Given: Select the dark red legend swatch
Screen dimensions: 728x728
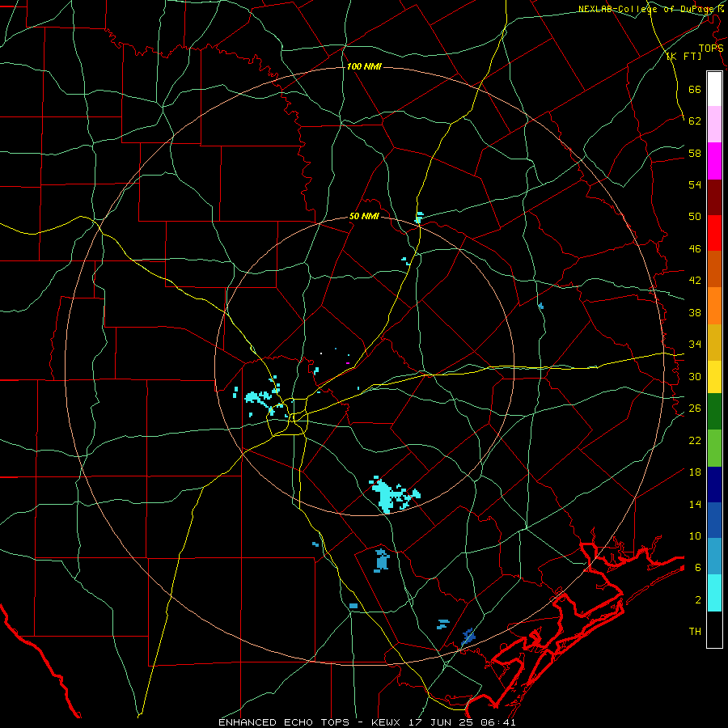Looking at the screenshot, I should click(714, 197).
